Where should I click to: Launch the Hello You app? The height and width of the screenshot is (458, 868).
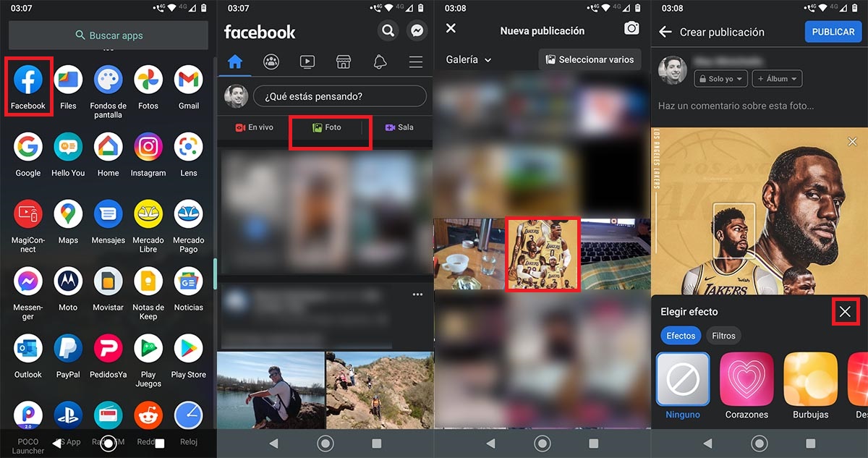tap(68, 147)
